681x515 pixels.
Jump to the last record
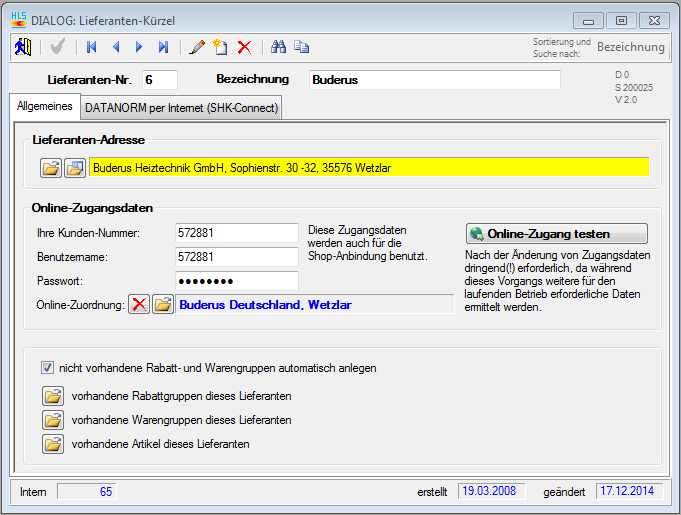tap(163, 46)
